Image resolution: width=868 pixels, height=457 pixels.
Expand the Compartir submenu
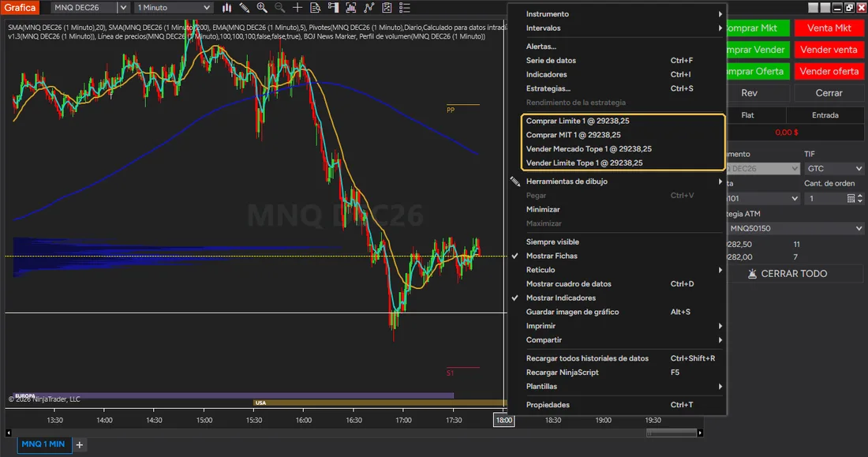[617, 340]
